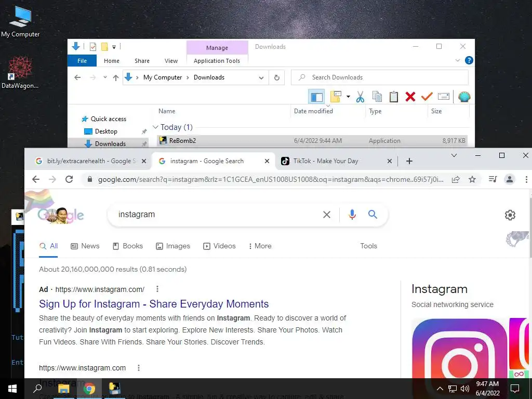532x399 pixels.
Task: Click the Copy icon in Explorer toolbar
Action: click(x=377, y=97)
